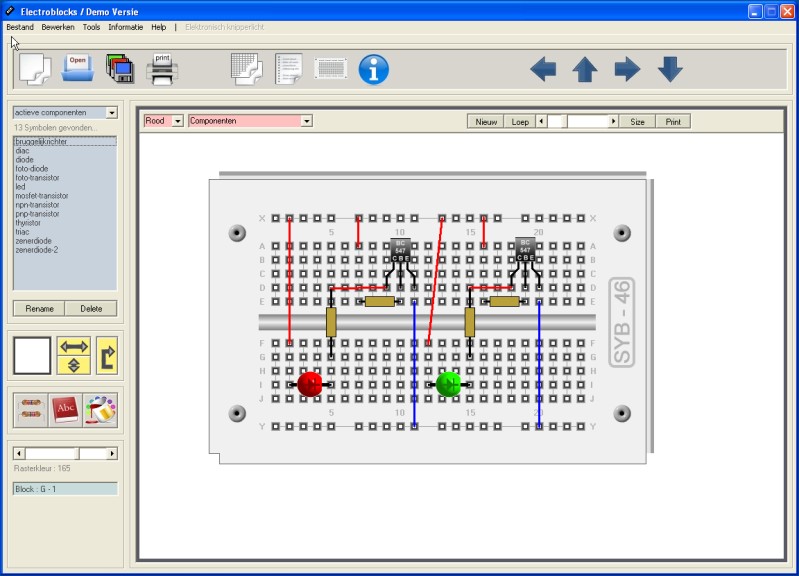Click the Loep button

click(x=520, y=122)
